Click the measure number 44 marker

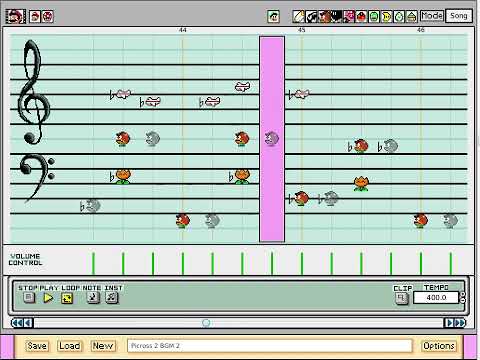183,30
